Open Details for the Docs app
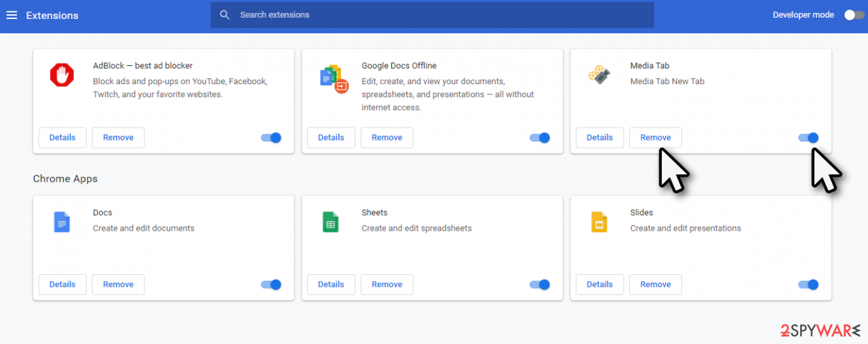This screenshot has height=344, width=868. [x=62, y=285]
